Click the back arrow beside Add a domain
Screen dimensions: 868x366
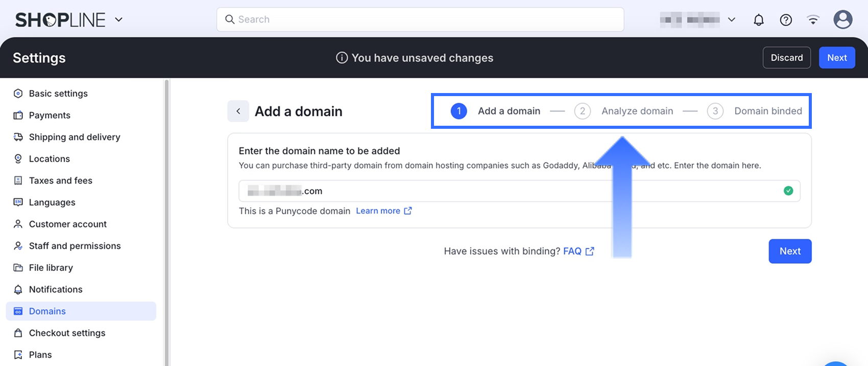pos(238,111)
